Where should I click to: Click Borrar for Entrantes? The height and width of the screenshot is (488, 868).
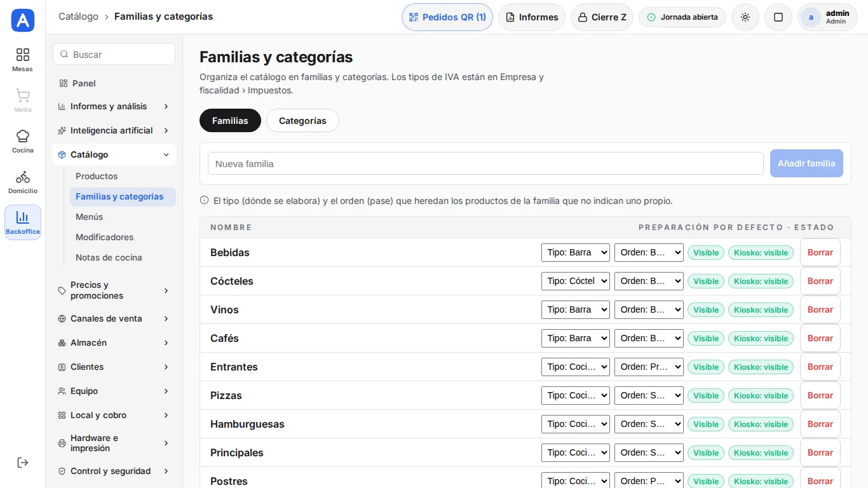click(x=820, y=367)
